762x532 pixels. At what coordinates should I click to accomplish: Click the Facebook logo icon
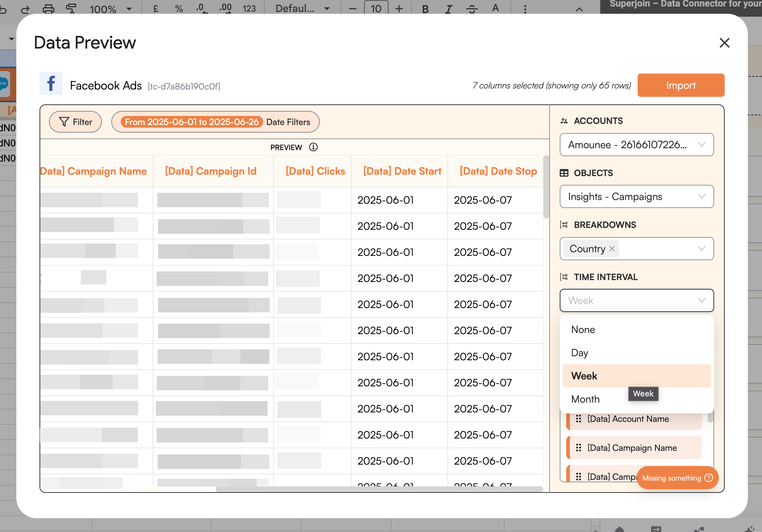pyautogui.click(x=51, y=84)
